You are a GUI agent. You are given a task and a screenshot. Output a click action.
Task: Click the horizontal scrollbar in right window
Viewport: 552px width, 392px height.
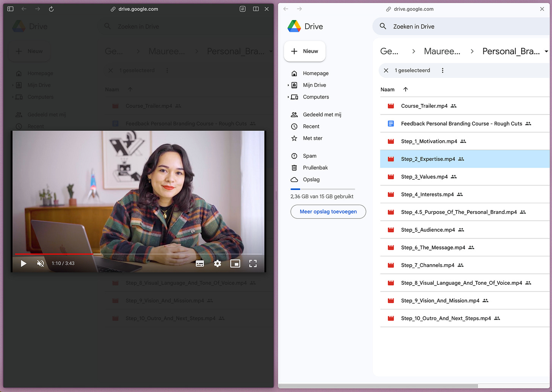click(378, 386)
